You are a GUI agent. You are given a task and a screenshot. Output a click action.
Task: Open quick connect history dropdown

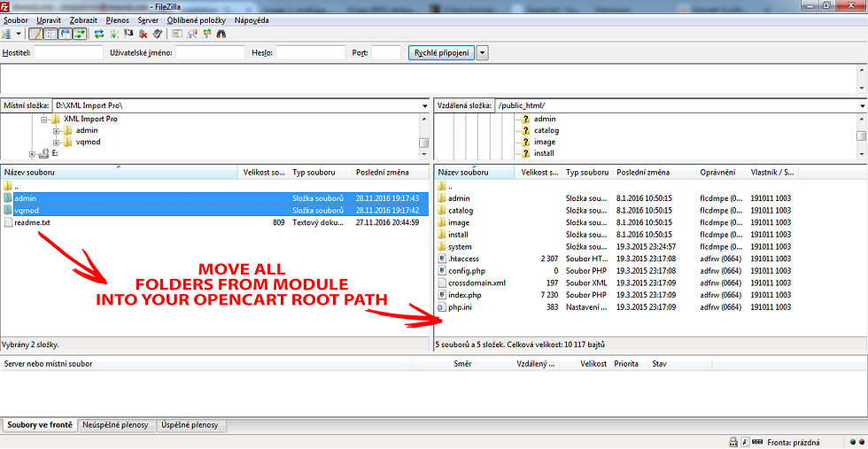(482, 53)
